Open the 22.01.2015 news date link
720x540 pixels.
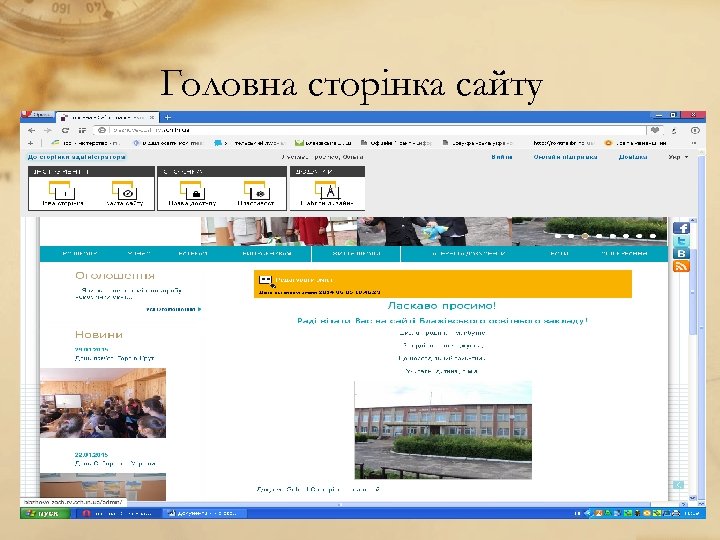(91, 455)
